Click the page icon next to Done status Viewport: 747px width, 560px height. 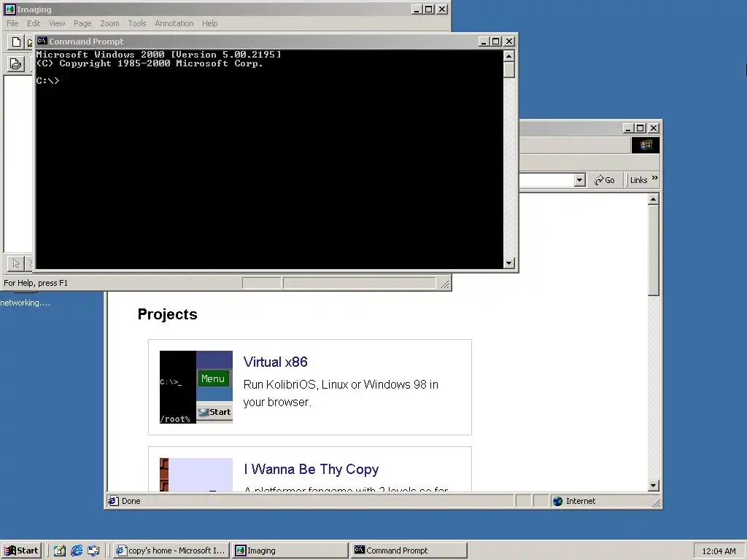[x=113, y=501]
